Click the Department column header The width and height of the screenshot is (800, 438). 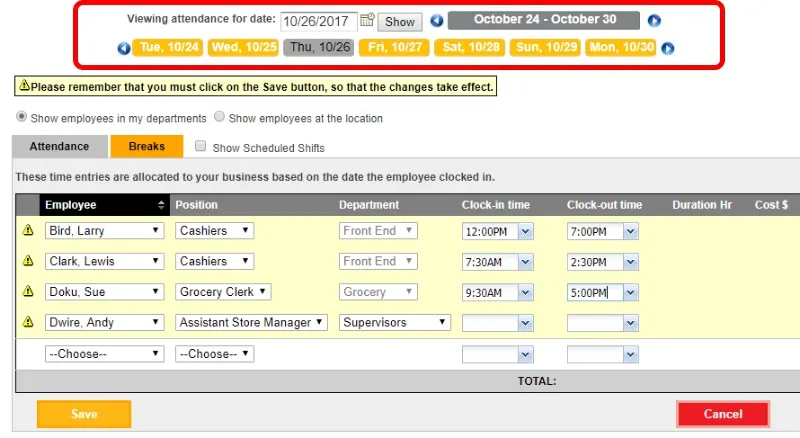(369, 205)
